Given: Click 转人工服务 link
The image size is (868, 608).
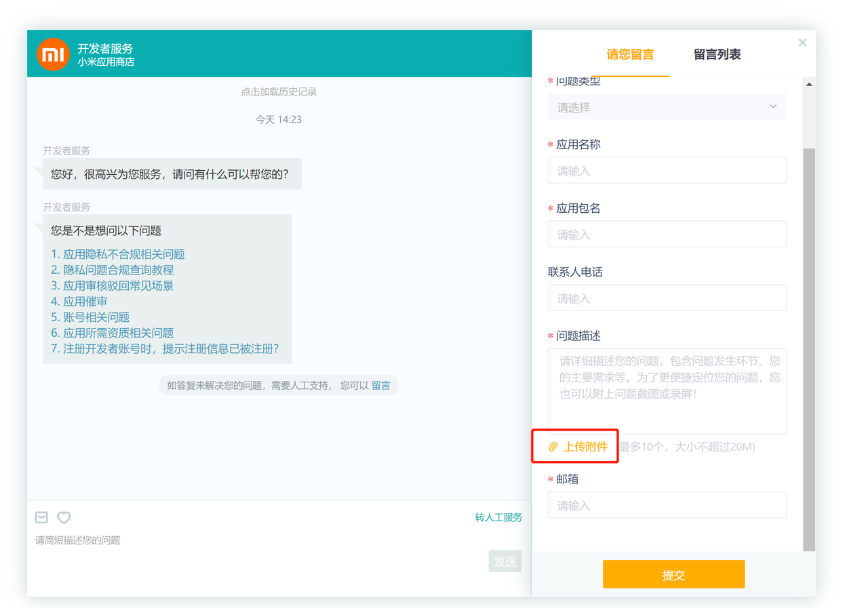Looking at the screenshot, I should point(498,517).
